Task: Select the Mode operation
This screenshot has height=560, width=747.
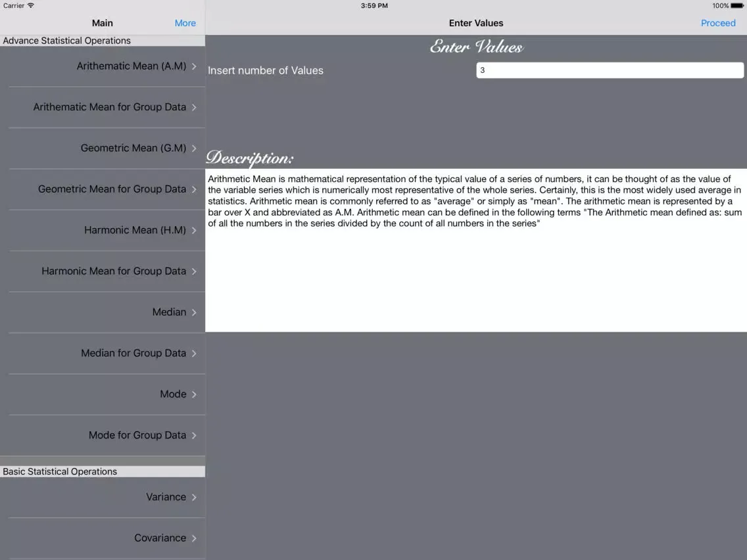Action: click(x=103, y=394)
